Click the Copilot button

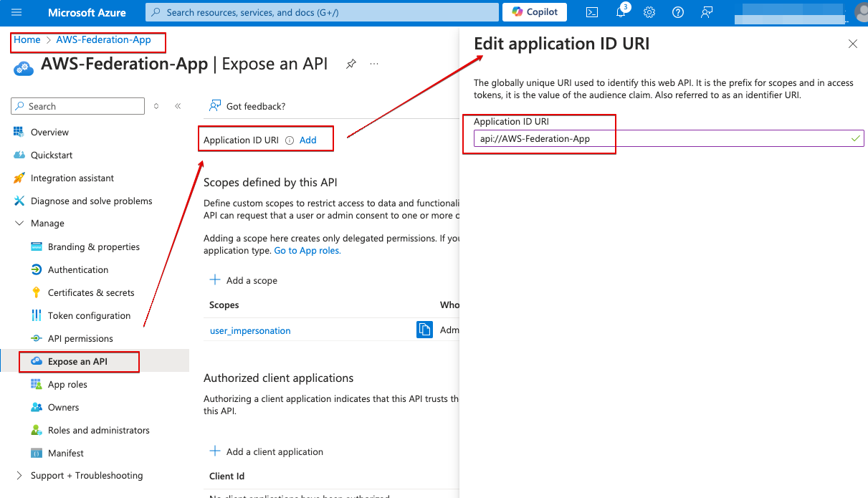(x=535, y=12)
